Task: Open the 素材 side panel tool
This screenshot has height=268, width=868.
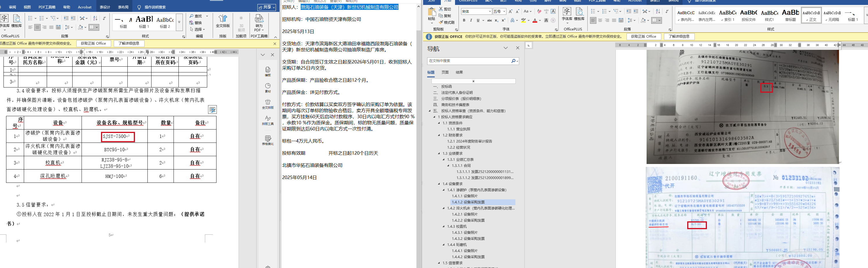Action: tap(268, 88)
